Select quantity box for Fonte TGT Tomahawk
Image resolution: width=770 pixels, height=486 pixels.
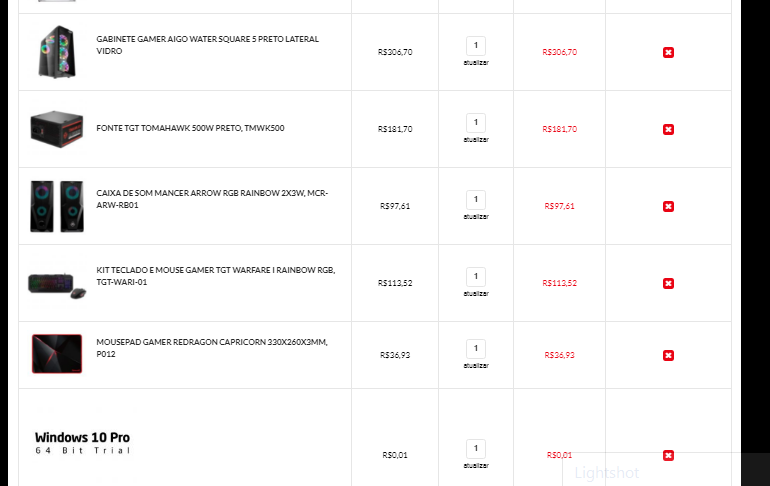(475, 122)
